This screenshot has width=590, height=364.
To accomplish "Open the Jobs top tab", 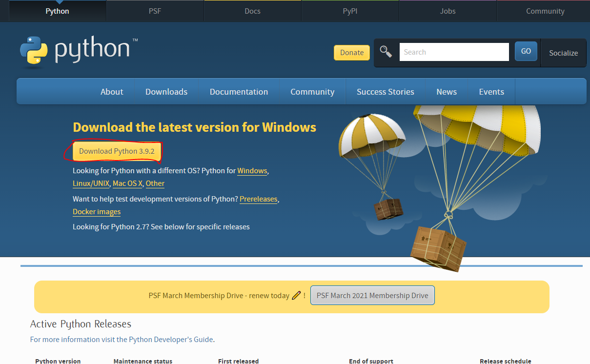I will (x=448, y=11).
